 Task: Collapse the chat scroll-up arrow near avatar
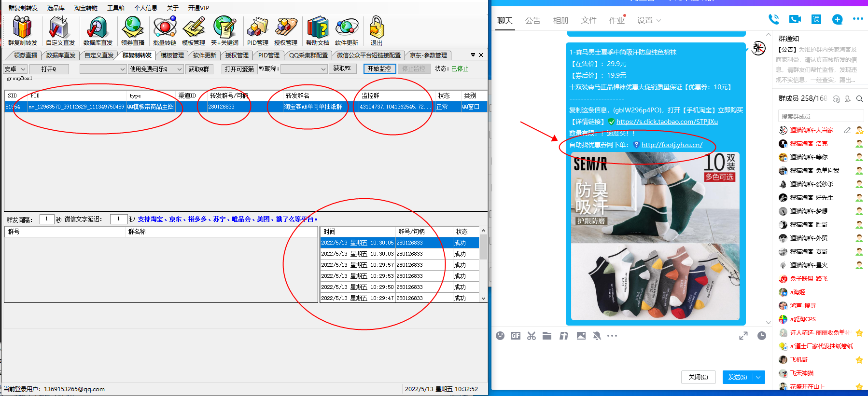tap(769, 34)
